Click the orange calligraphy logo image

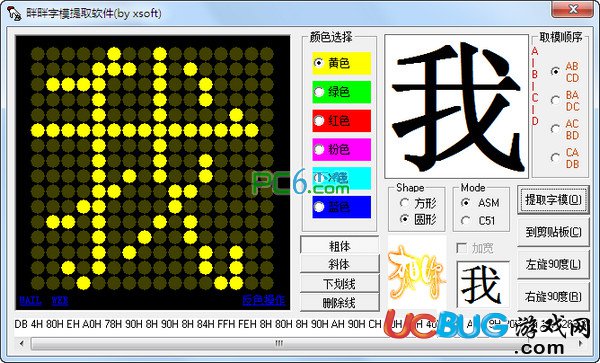click(x=417, y=272)
